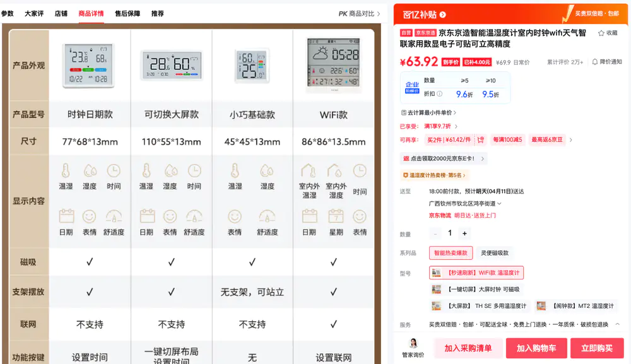
Task: Click 时钟日期款 舒适度 gauge icon
Action: point(114,216)
